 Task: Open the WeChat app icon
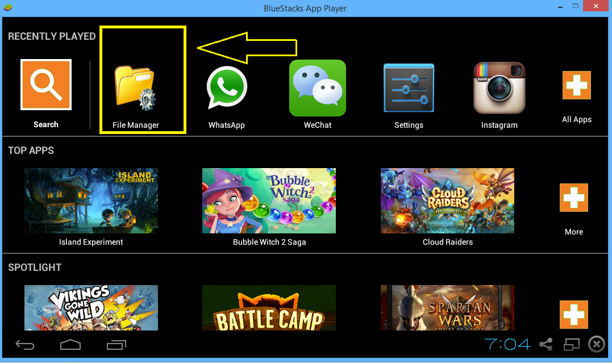318,88
